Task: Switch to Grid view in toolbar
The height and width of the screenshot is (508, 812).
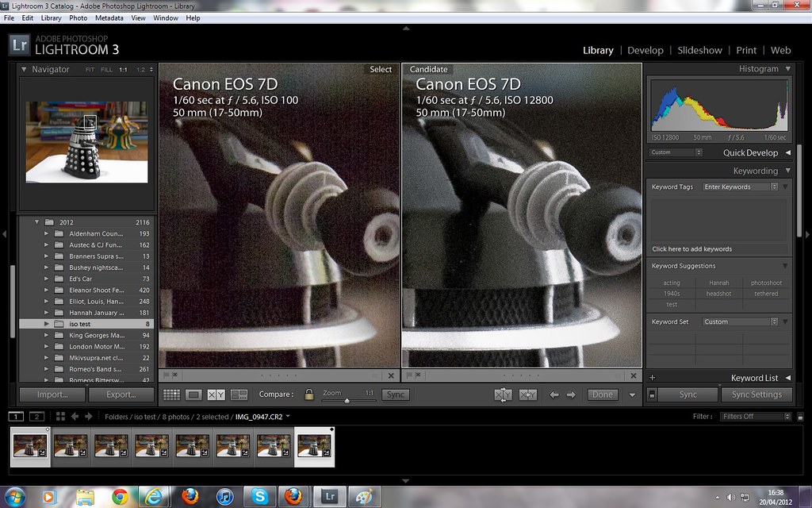Action: [170, 394]
